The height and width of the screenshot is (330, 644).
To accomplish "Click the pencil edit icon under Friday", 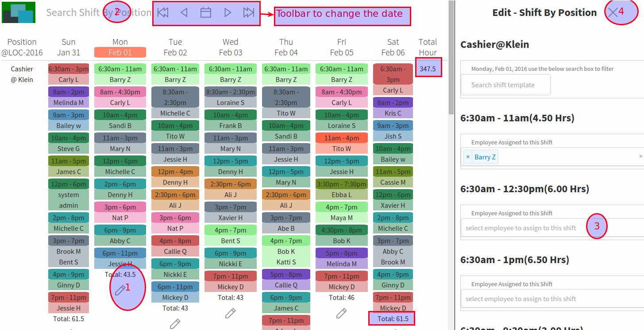I will pyautogui.click(x=341, y=313).
